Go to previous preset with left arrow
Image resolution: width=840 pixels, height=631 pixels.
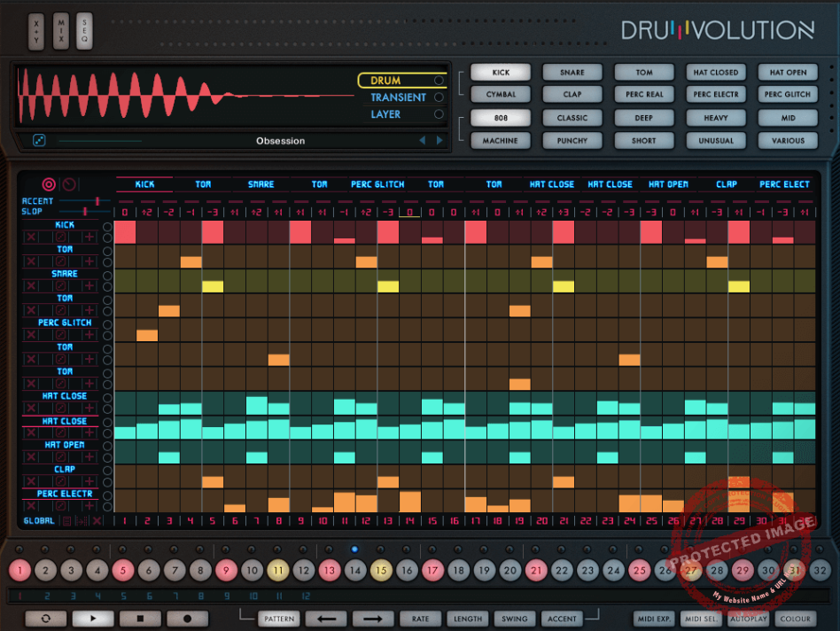422,140
